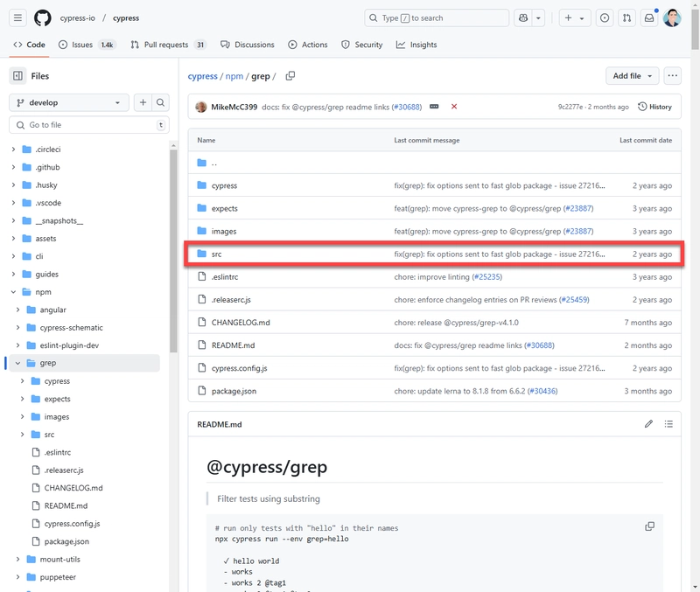Image resolution: width=700 pixels, height=592 pixels.
Task: Go up to parent directory ..
Action: 214,163
